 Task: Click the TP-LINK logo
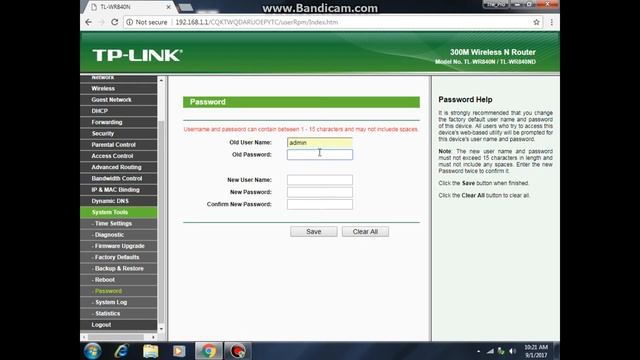tap(137, 55)
